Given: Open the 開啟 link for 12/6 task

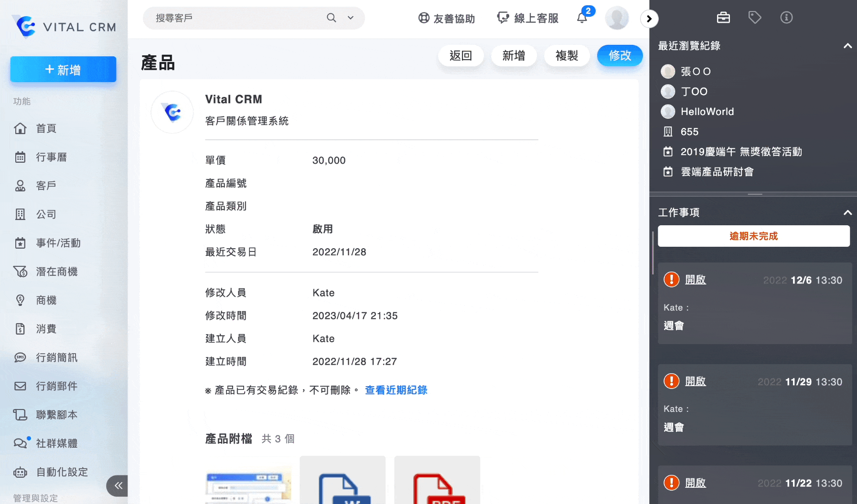Looking at the screenshot, I should 696,280.
